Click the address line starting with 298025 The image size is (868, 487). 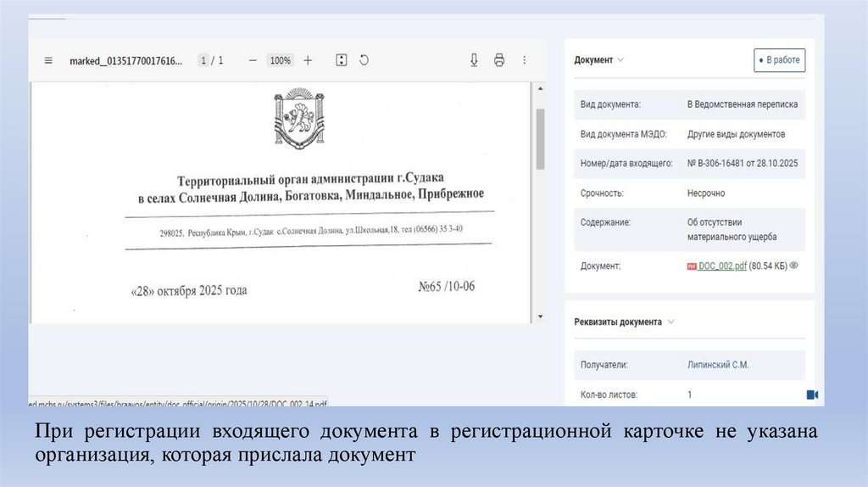click(x=311, y=231)
